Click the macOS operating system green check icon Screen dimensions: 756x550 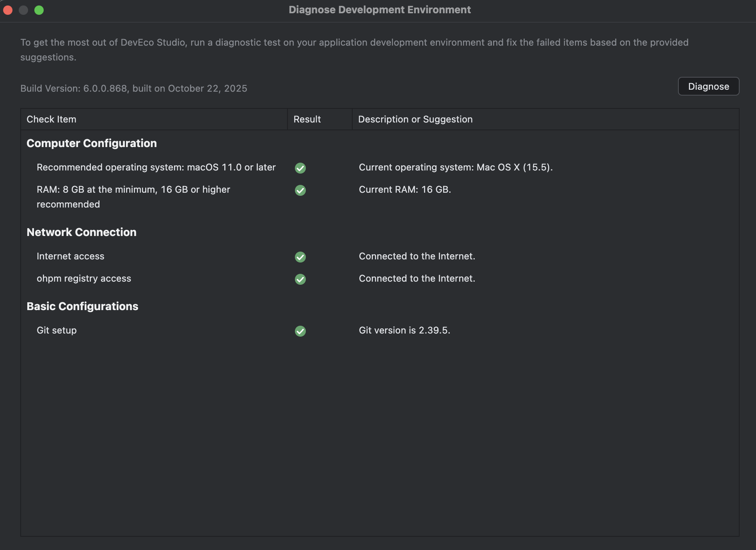pos(300,168)
